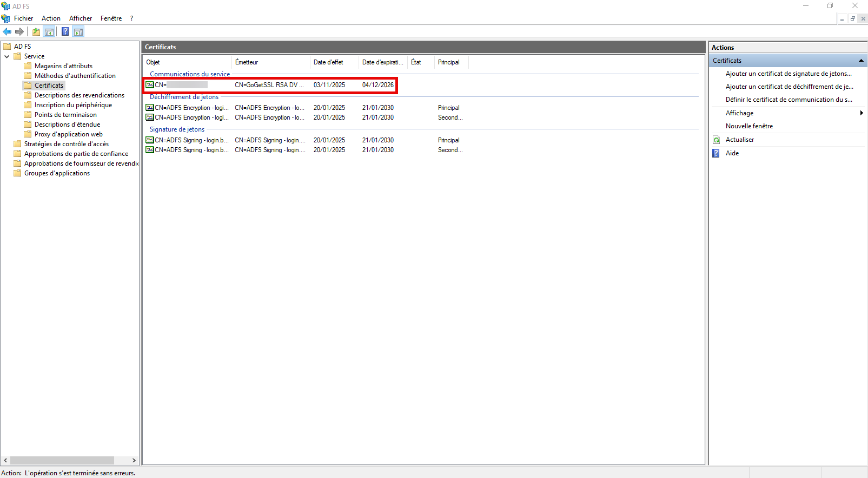Click the blue Help question mark toolbar icon
This screenshot has height=478, width=868.
(65, 31)
